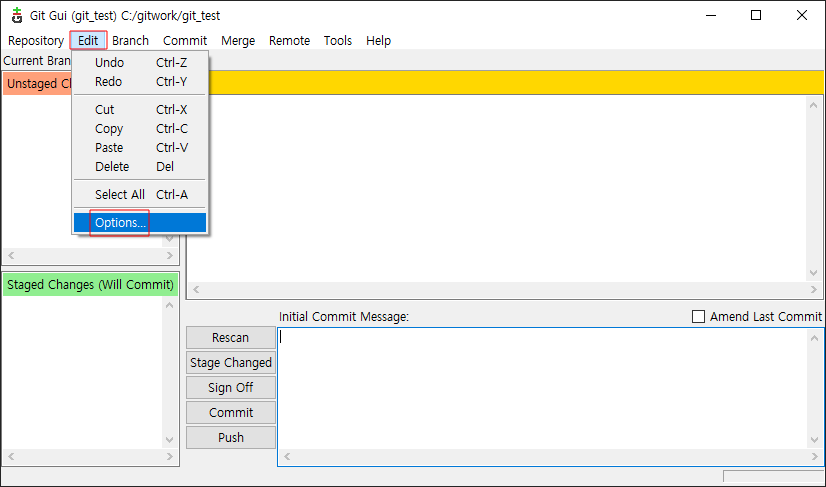Image resolution: width=826 pixels, height=487 pixels.
Task: Maximize the Git Gui window
Action: point(756,15)
